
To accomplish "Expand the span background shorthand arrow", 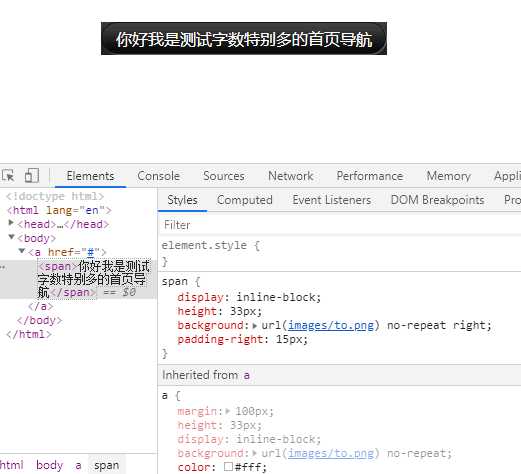I will pos(255,326).
